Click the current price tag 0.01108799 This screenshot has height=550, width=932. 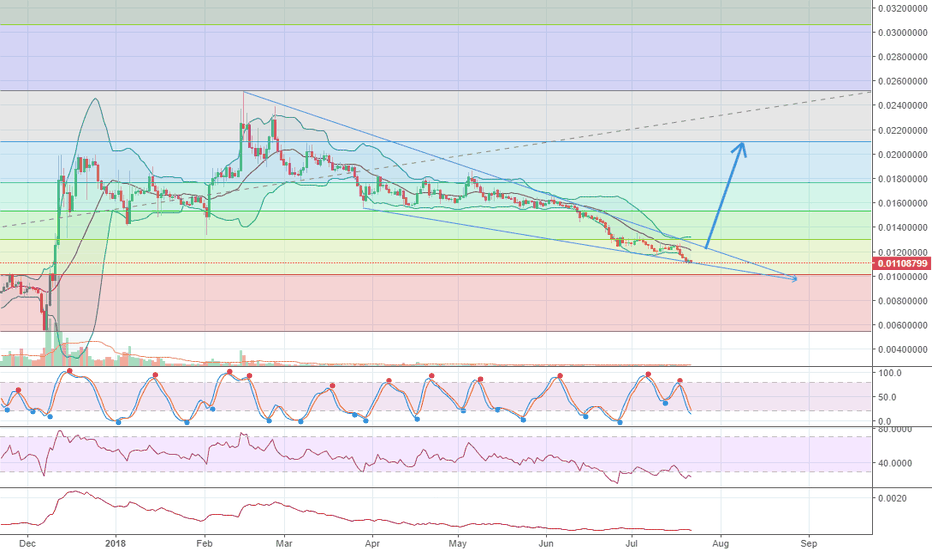pos(902,263)
